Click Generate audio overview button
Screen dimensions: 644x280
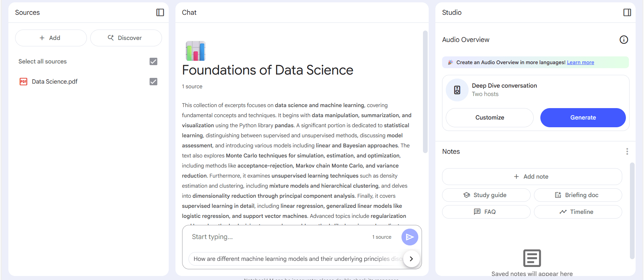(583, 118)
